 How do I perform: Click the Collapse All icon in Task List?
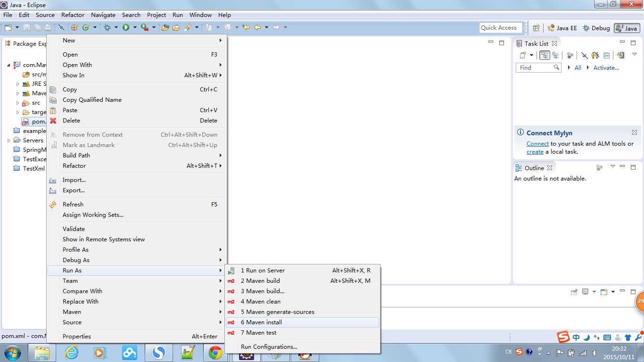pos(607,55)
